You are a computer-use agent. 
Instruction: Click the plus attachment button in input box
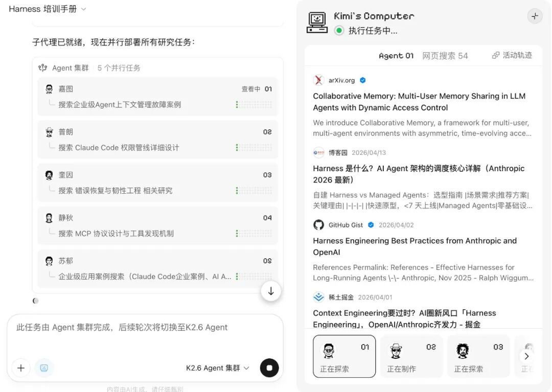point(21,367)
